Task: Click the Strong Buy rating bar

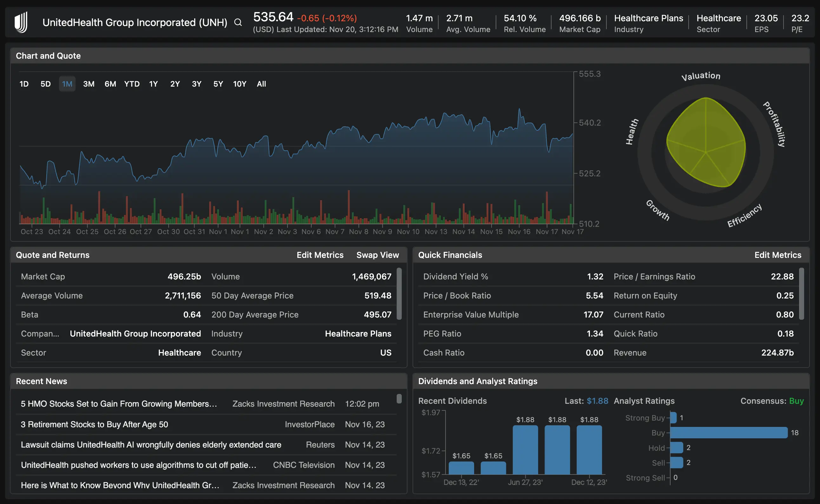Action: click(674, 418)
